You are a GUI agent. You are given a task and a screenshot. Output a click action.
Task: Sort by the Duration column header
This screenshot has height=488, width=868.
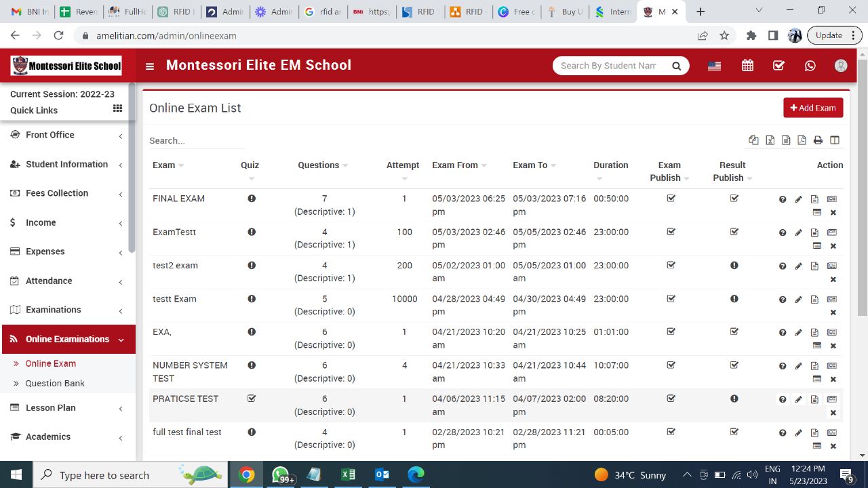pyautogui.click(x=610, y=171)
